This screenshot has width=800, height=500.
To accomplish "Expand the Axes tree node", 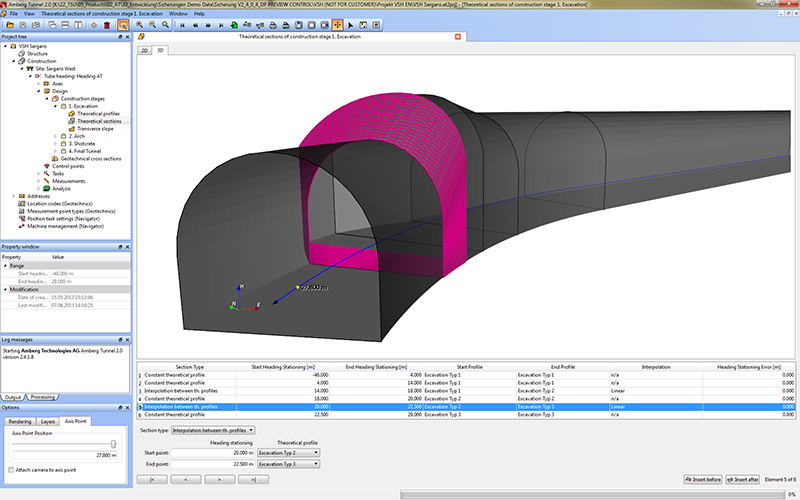I will point(38,84).
